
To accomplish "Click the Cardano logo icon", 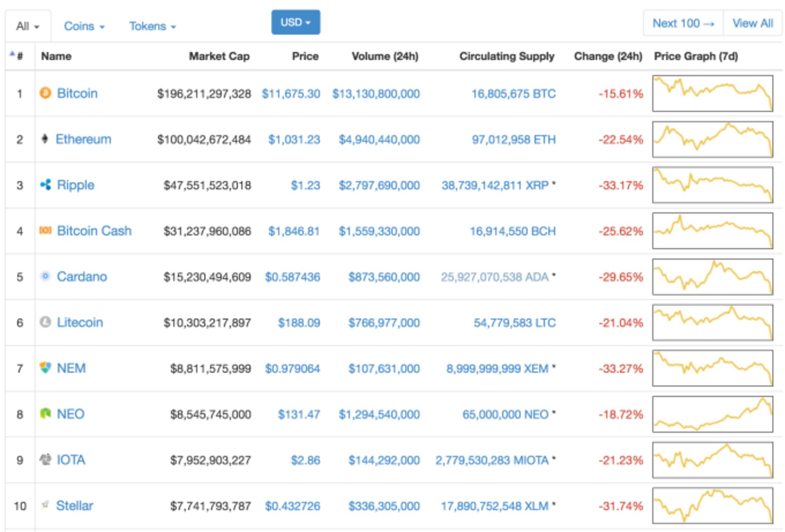I will pos(45,277).
